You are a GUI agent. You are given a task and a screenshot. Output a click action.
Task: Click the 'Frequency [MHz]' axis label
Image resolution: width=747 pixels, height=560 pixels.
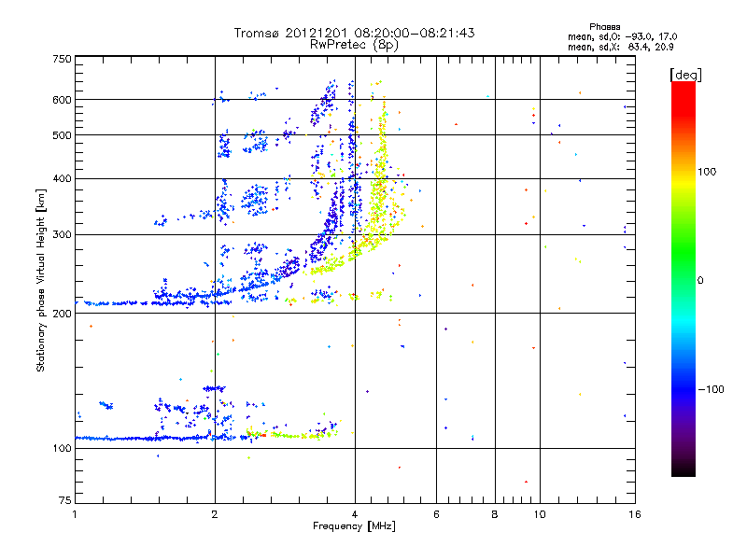click(354, 526)
